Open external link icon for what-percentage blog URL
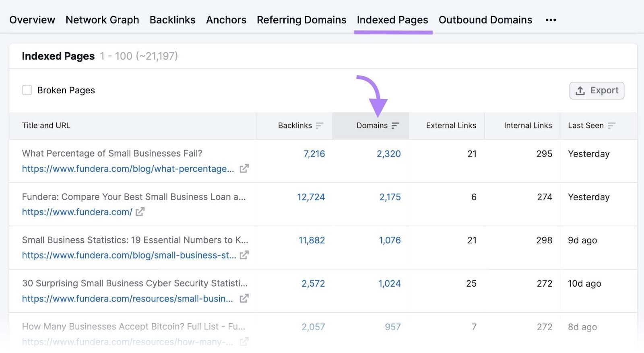Image resolution: width=644 pixels, height=353 pixels. pyautogui.click(x=244, y=169)
